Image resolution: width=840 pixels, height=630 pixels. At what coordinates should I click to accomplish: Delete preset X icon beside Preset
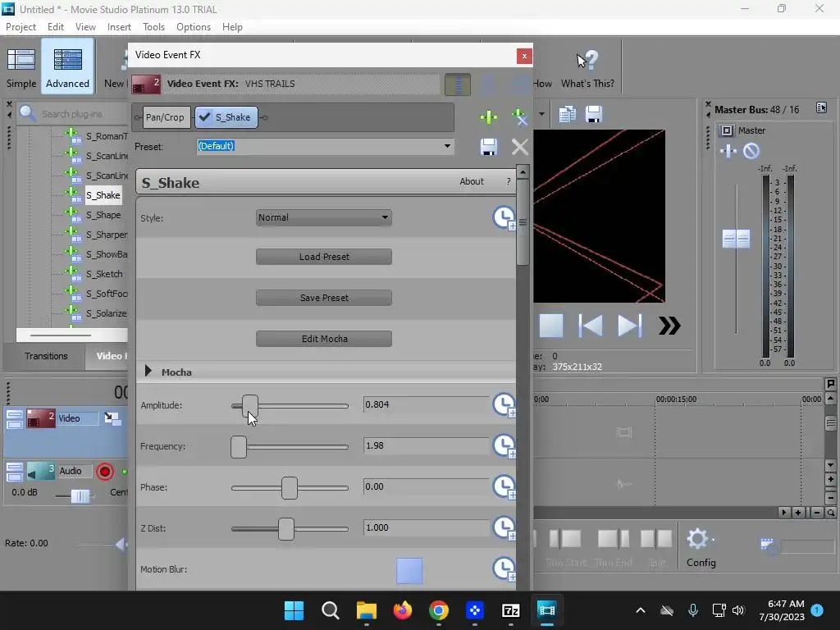coord(519,147)
